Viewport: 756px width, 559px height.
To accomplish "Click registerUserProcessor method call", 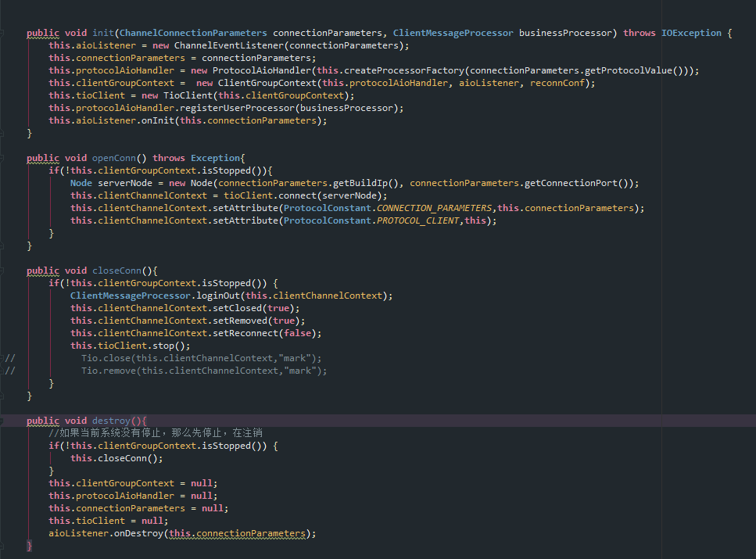I will point(237,108).
